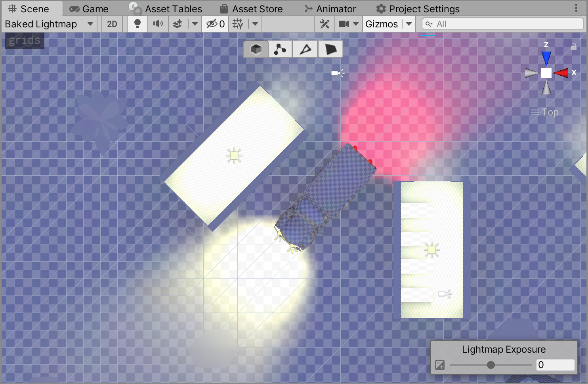Viewport: 588px width, 384px height.
Task: Open scene camera settings icon
Action: [344, 24]
